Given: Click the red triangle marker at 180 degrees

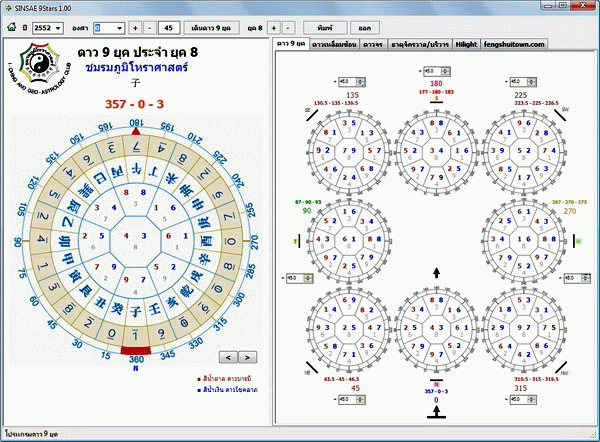Looking at the screenshot, I should click(x=135, y=131).
